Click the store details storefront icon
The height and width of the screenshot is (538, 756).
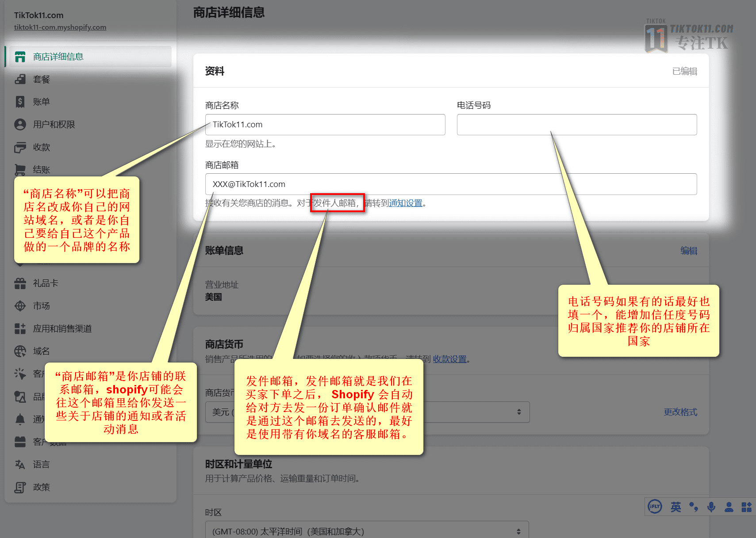[x=20, y=57]
